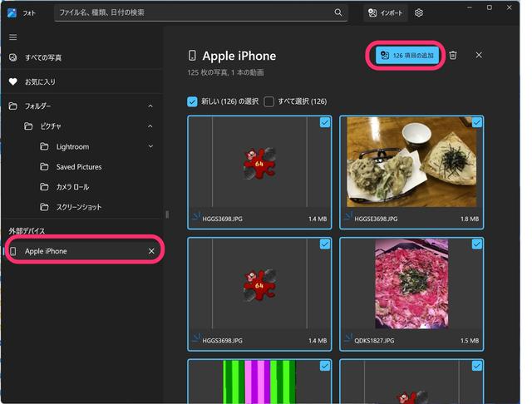The height and width of the screenshot is (404, 532).
Task: Collapse the Pictures folder chevron
Action: [x=150, y=126]
